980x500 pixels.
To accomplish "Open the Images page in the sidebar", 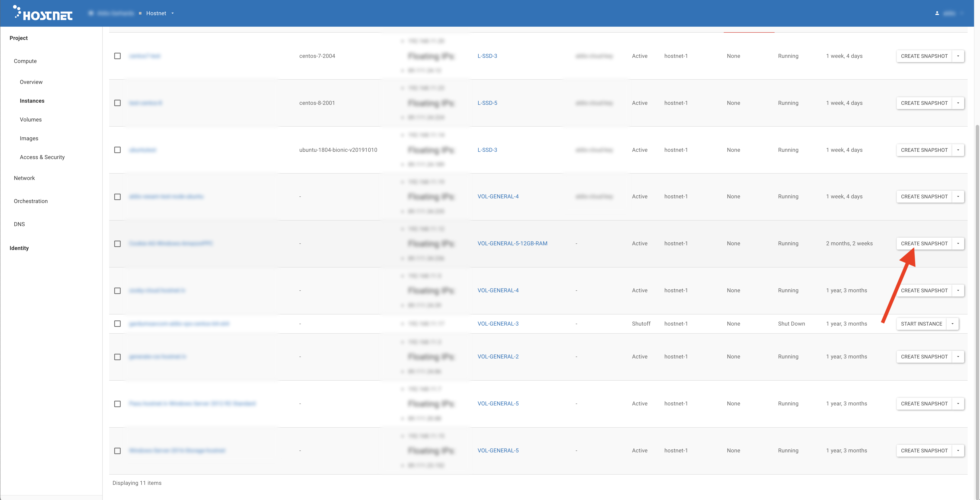I will tap(29, 138).
